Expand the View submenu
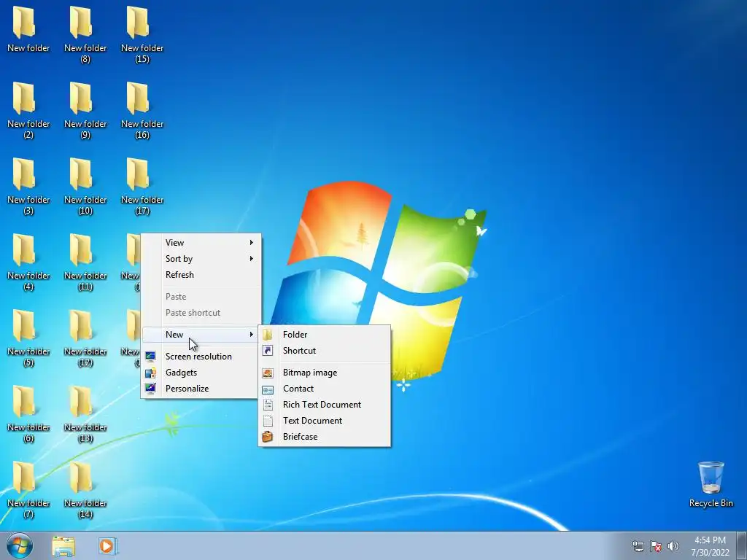The width and height of the screenshot is (747, 560). [x=201, y=242]
